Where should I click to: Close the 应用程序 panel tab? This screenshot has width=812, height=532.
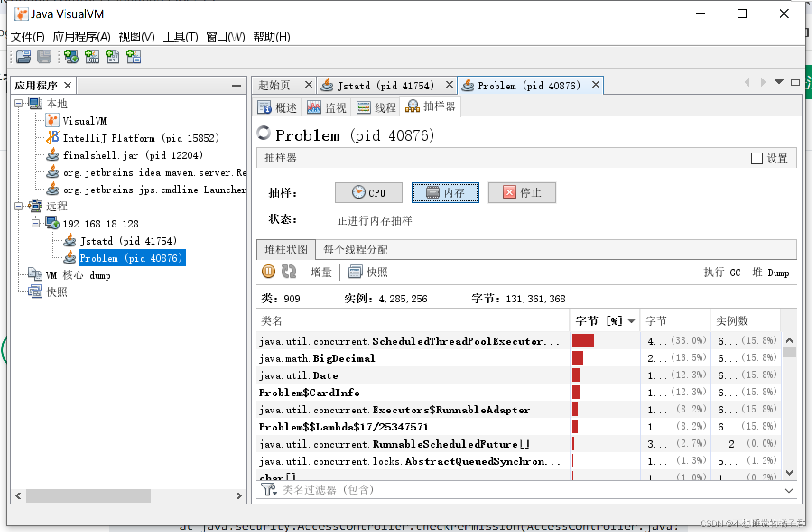click(x=68, y=85)
